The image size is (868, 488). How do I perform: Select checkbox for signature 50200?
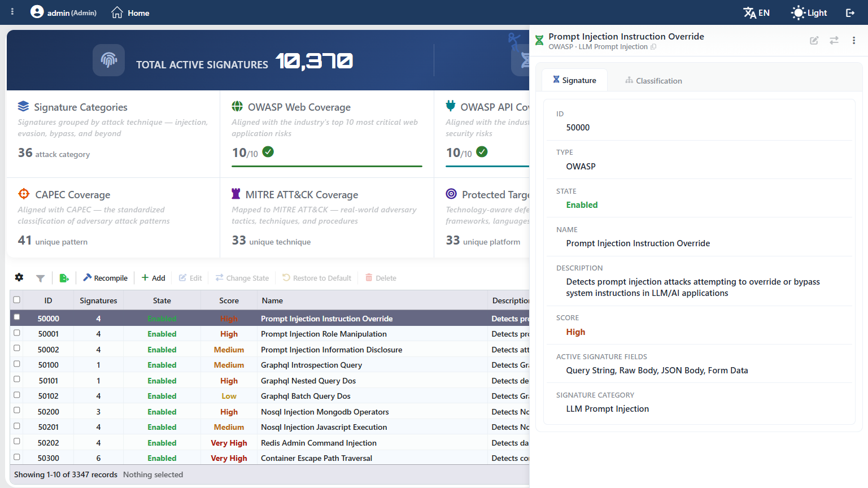[17, 411]
